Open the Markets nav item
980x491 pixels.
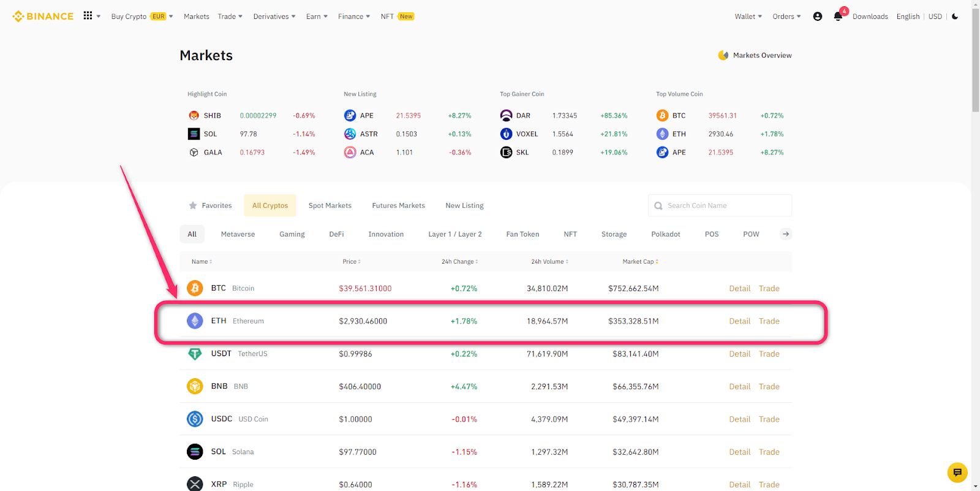click(197, 17)
